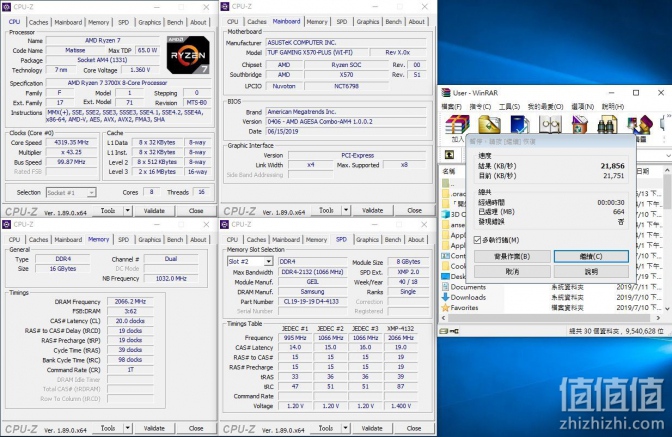
Task: Click the Up one level icon in WinRAR
Action: pos(449,155)
